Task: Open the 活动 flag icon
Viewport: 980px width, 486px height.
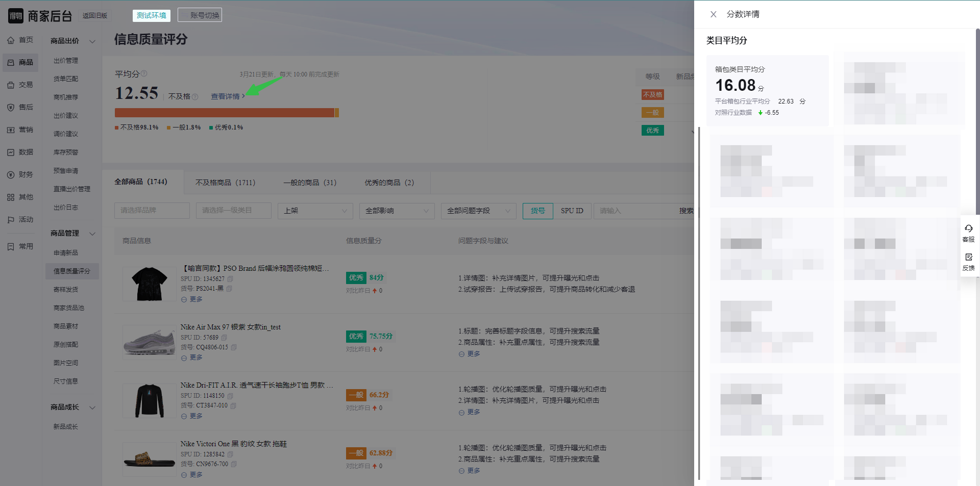Action: 11,220
